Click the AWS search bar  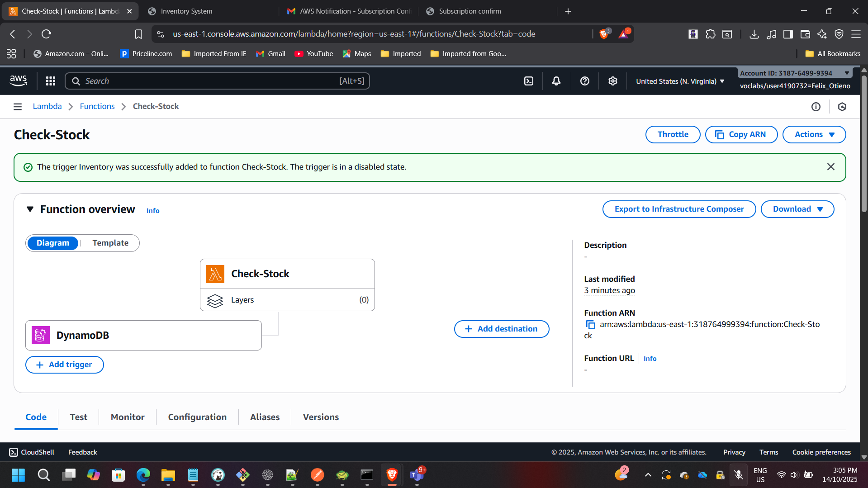coord(217,81)
